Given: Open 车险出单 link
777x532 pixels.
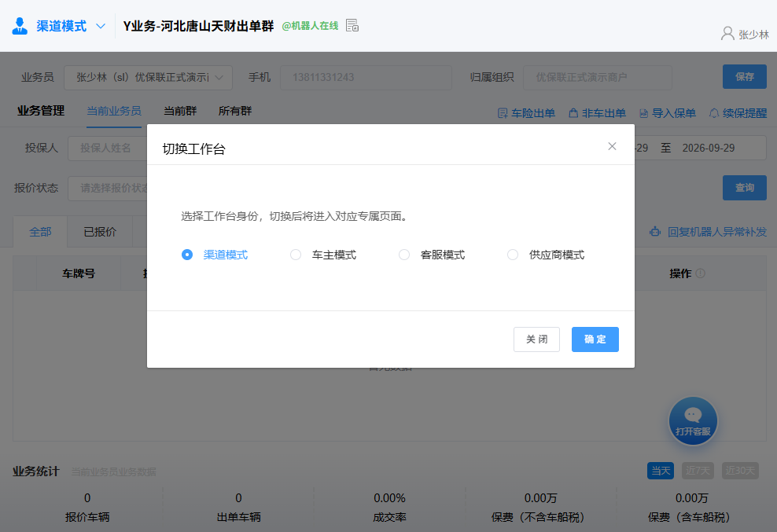Looking at the screenshot, I should 532,113.
